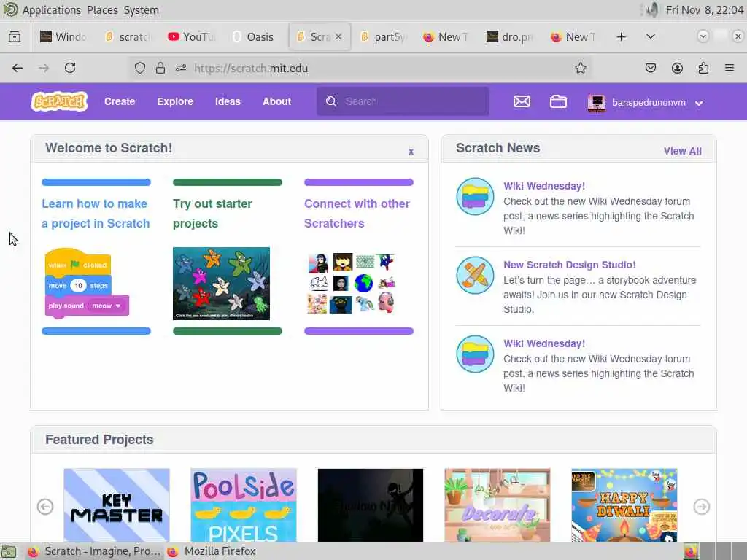Open the My Stuff folder icon
This screenshot has height=560, width=747.
click(x=558, y=101)
